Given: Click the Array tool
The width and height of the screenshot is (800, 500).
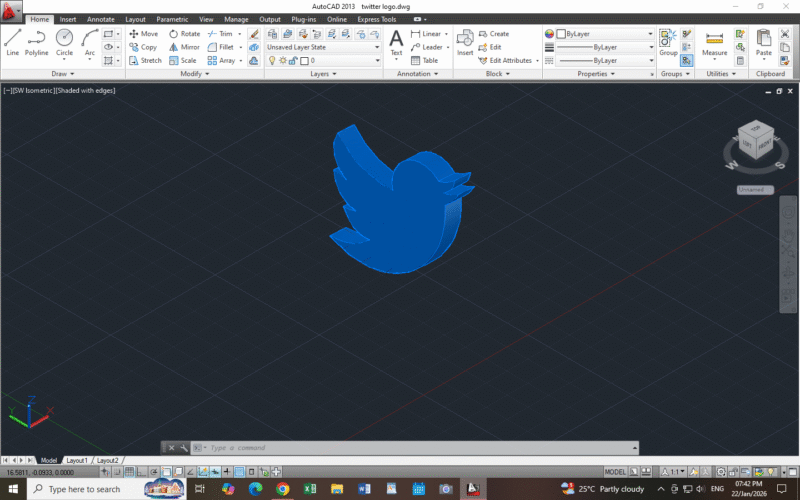Looking at the screenshot, I should coord(221,60).
